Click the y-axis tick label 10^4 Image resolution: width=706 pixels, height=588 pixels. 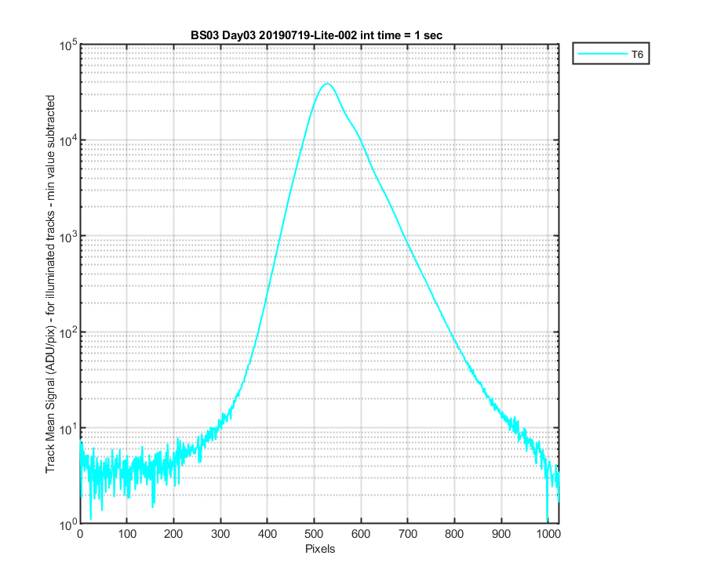click(x=68, y=141)
